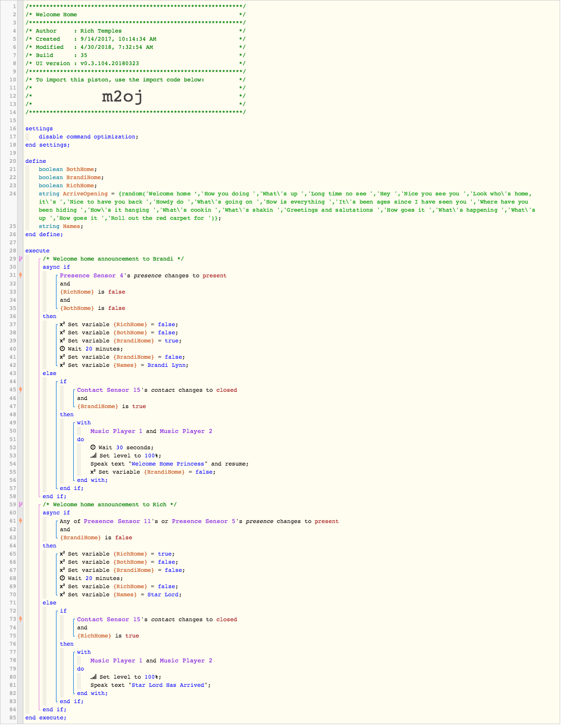Click 'string Names' variable definition
This screenshot has height=728, width=564.
pyautogui.click(x=61, y=226)
